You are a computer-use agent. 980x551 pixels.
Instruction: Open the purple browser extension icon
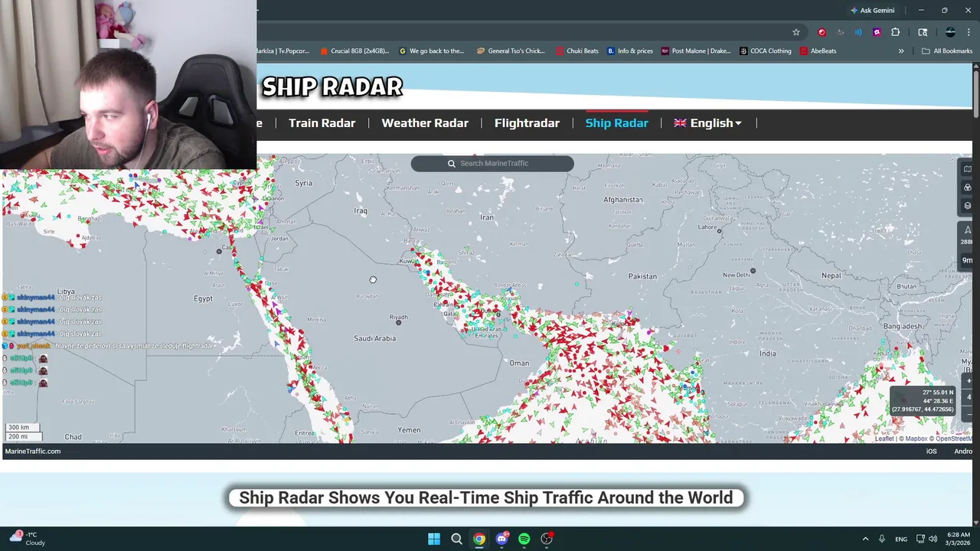[x=877, y=32]
